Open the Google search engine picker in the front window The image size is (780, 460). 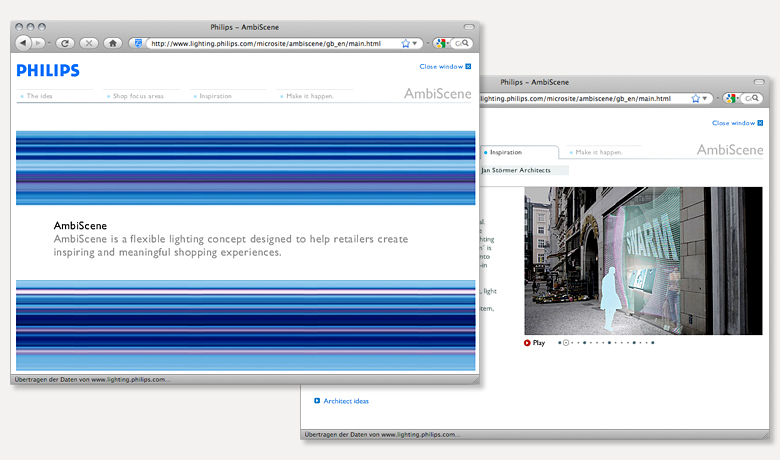[441, 43]
